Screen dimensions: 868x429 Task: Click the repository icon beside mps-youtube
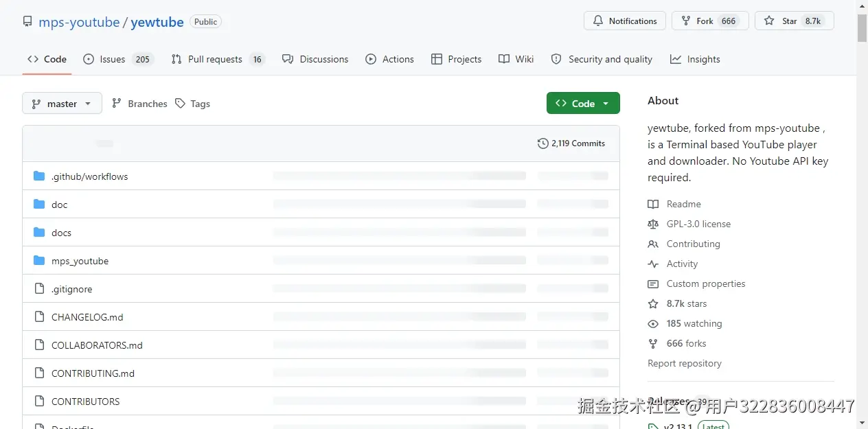tap(27, 22)
